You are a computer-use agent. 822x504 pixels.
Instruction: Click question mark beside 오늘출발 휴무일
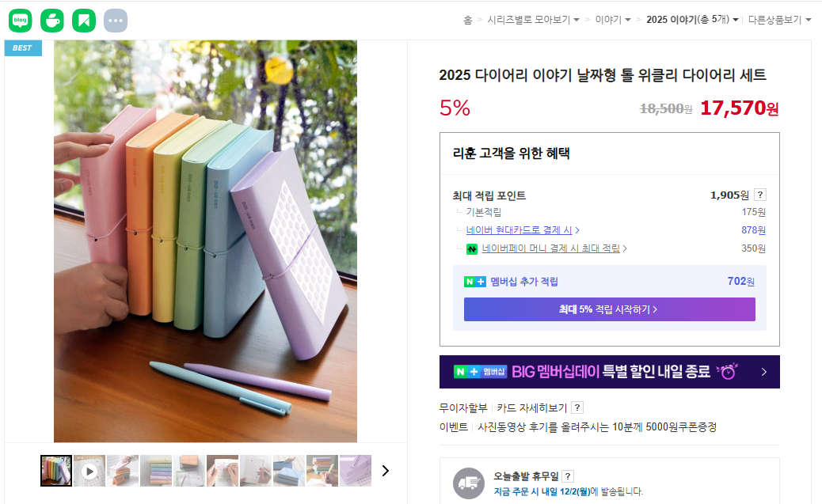tap(568, 476)
